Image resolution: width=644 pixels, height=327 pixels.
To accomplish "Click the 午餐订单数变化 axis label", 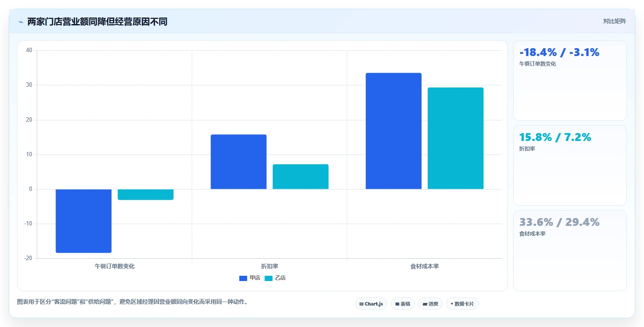I will coord(115,266).
